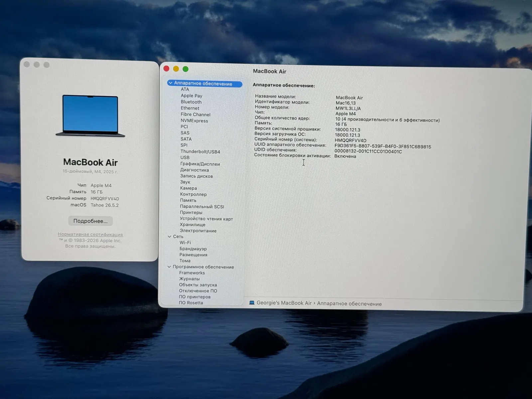The width and height of the screenshot is (532, 399).
Task: Select SATA in the sidebar
Action: (186, 139)
